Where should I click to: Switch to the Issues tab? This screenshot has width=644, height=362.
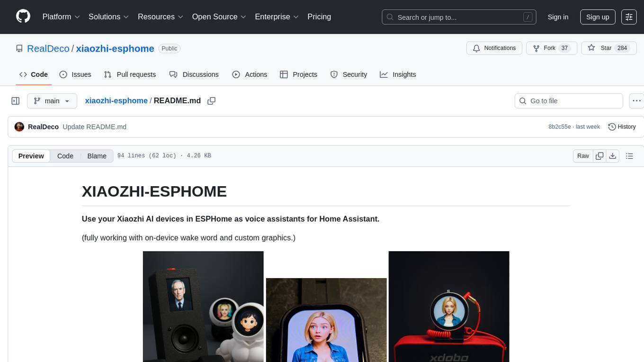pyautogui.click(x=75, y=74)
